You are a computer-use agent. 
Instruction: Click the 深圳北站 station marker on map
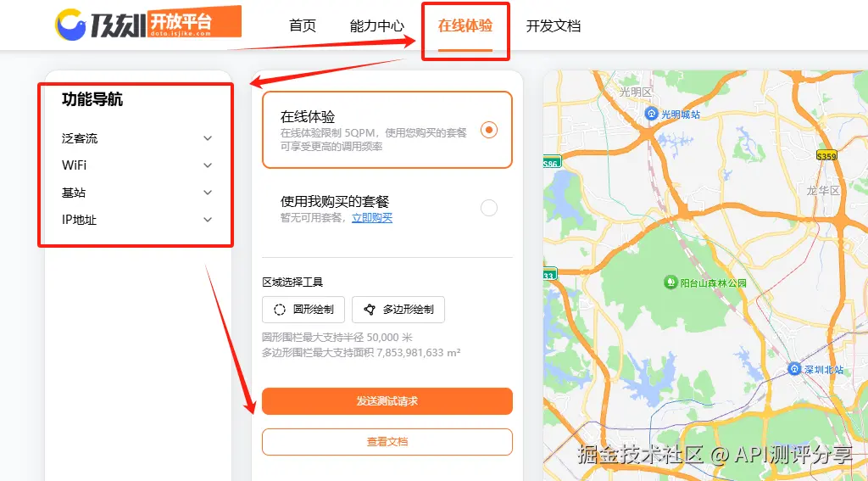(794, 368)
